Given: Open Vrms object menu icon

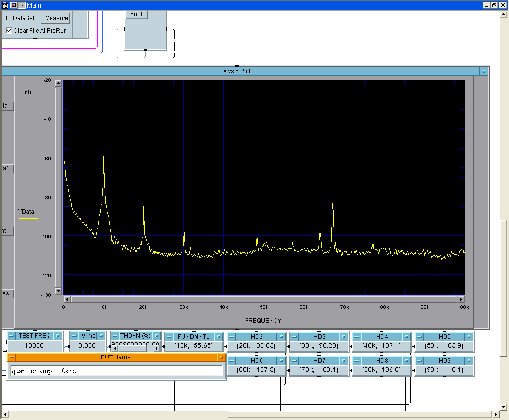Looking at the screenshot, I should (101, 336).
